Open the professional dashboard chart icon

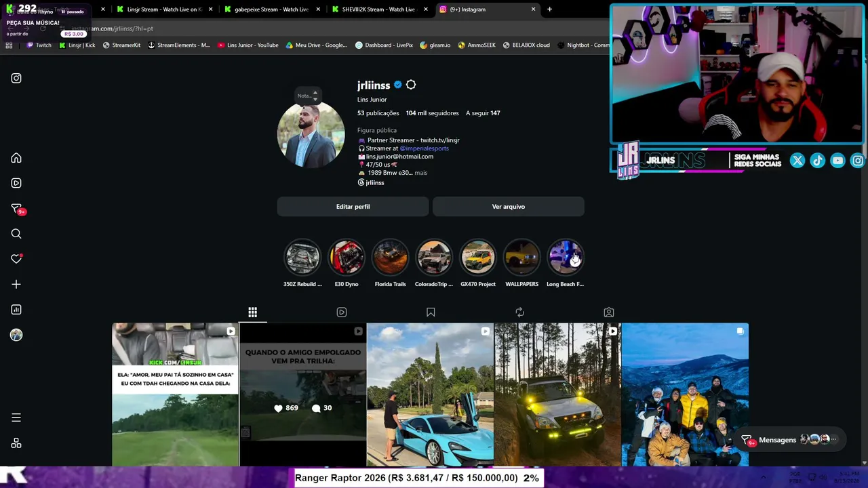click(x=16, y=310)
